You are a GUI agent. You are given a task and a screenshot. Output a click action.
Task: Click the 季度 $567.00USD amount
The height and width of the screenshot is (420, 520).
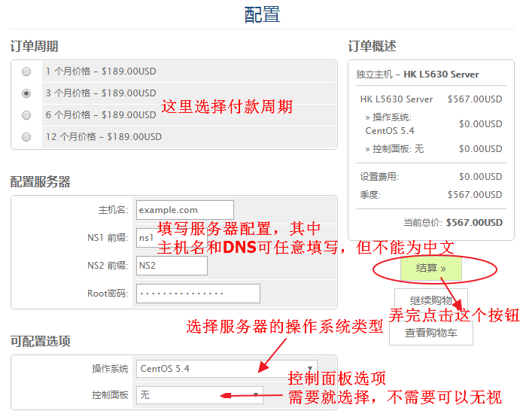475,195
